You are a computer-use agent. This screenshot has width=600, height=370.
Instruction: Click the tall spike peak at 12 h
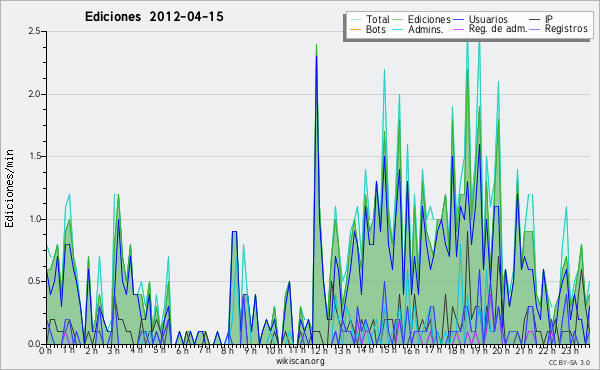(x=316, y=45)
